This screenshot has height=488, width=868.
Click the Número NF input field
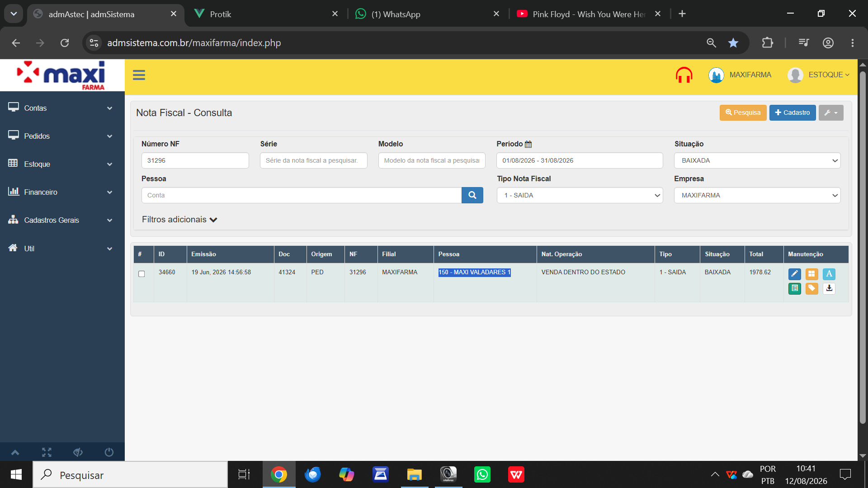(x=195, y=160)
